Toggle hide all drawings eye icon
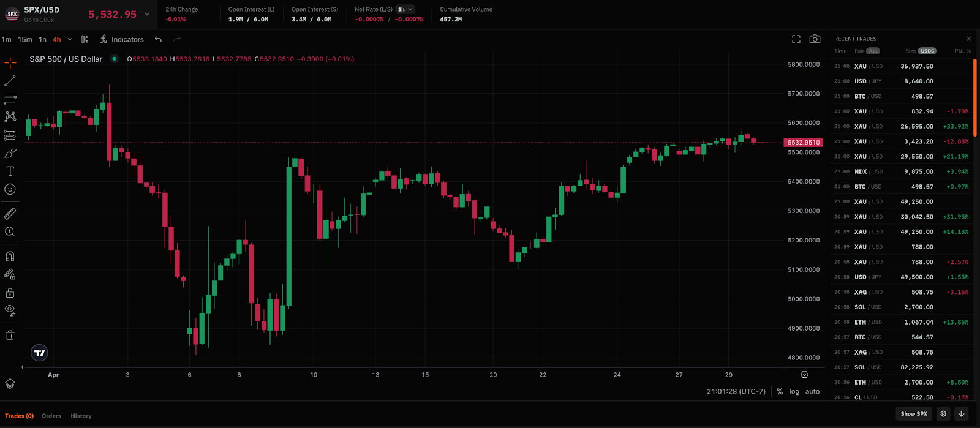Image resolution: width=980 pixels, height=428 pixels. [10, 310]
